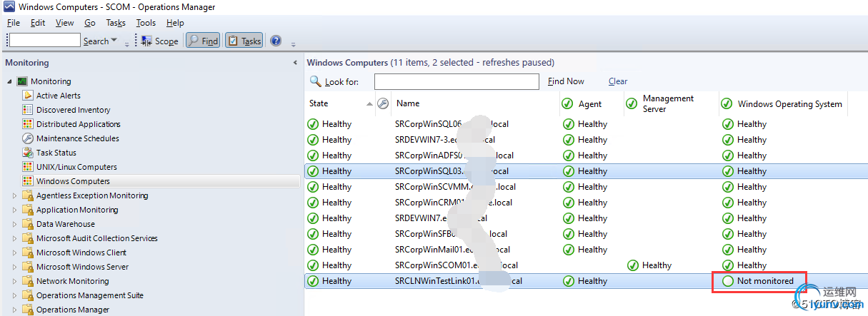Toggle the Tasks pane button
Screen dimensions: 868x316
coord(244,41)
